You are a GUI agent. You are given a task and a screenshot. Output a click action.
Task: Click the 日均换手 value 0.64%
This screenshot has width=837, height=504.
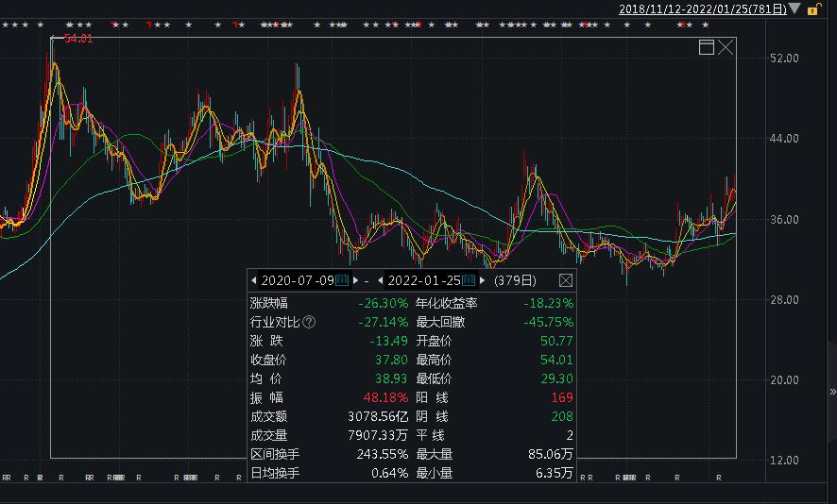coord(389,473)
